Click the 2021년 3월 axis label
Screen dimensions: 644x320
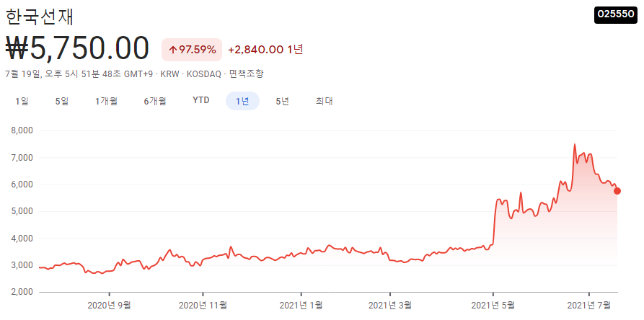click(x=390, y=306)
